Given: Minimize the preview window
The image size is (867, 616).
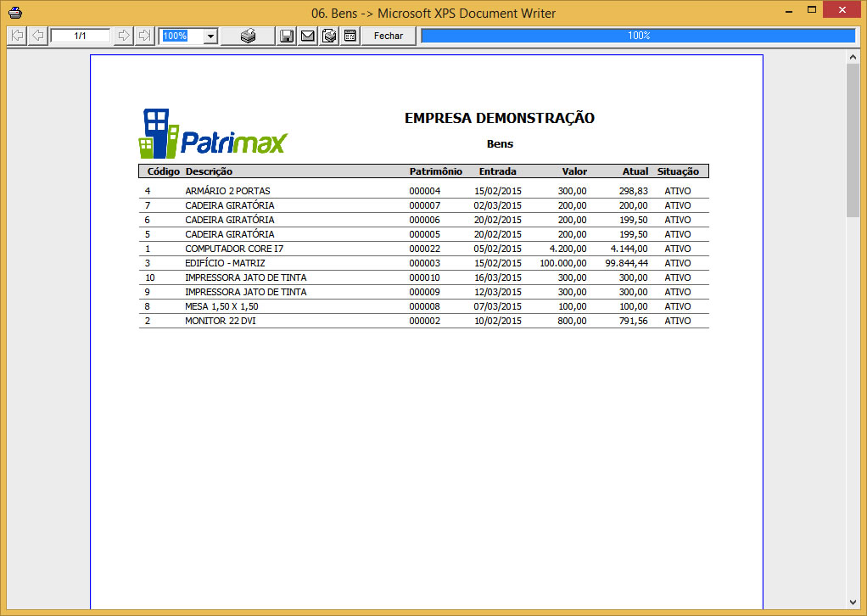Looking at the screenshot, I should (x=789, y=10).
